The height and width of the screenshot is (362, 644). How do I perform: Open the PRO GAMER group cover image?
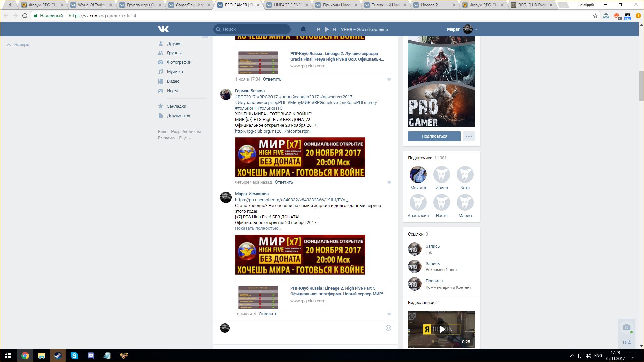click(442, 82)
